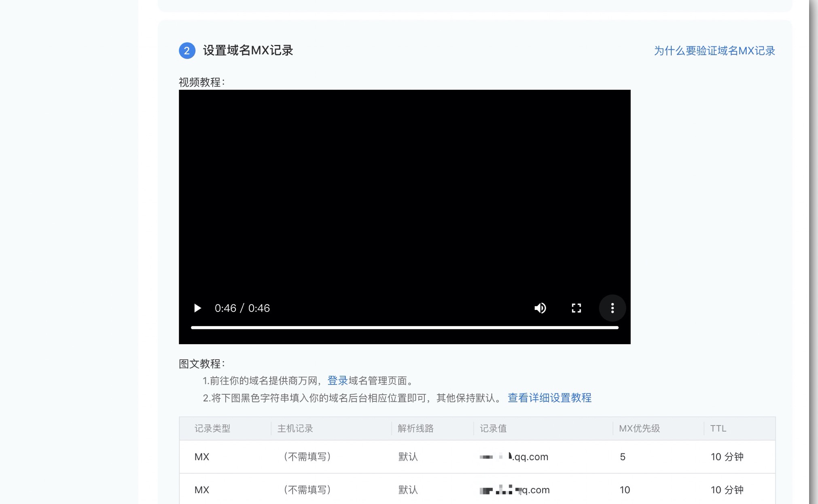Click the '默认' cell in the second row
The height and width of the screenshot is (504, 818).
click(x=407, y=490)
